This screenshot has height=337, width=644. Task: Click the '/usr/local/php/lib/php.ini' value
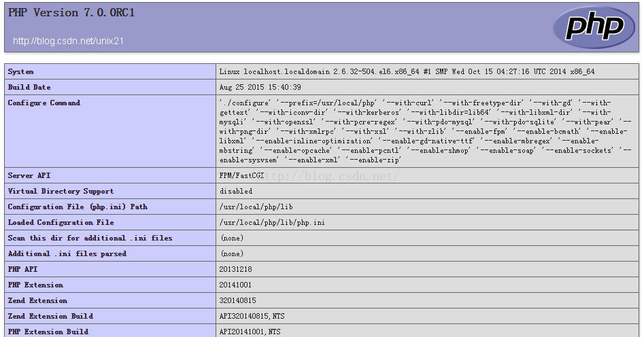click(x=272, y=222)
